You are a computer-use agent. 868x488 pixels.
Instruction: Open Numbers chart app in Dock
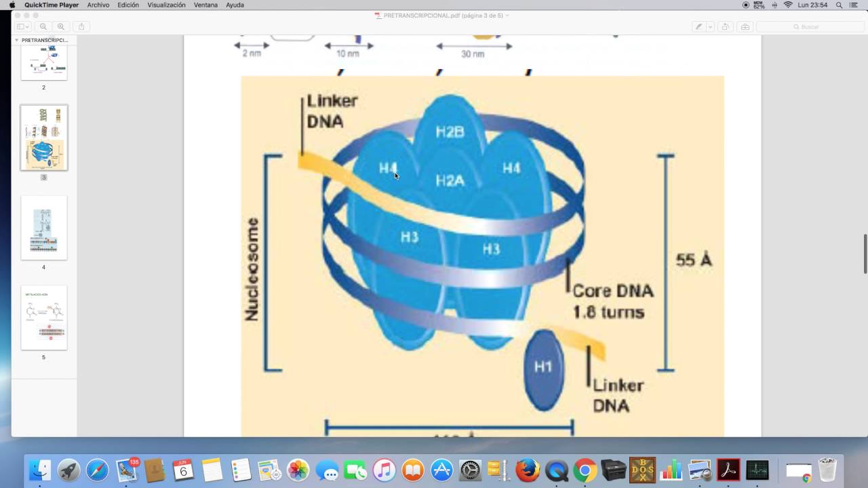click(x=671, y=470)
